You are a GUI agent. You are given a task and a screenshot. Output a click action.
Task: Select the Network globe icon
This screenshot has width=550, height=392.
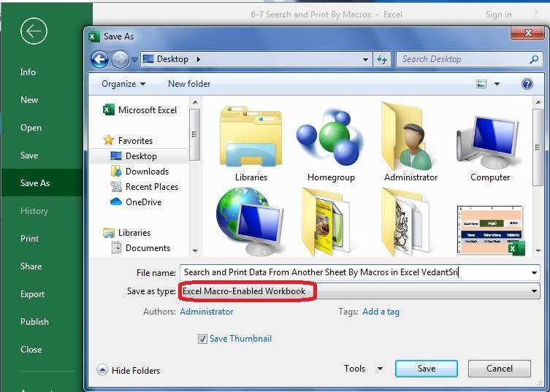click(x=251, y=221)
